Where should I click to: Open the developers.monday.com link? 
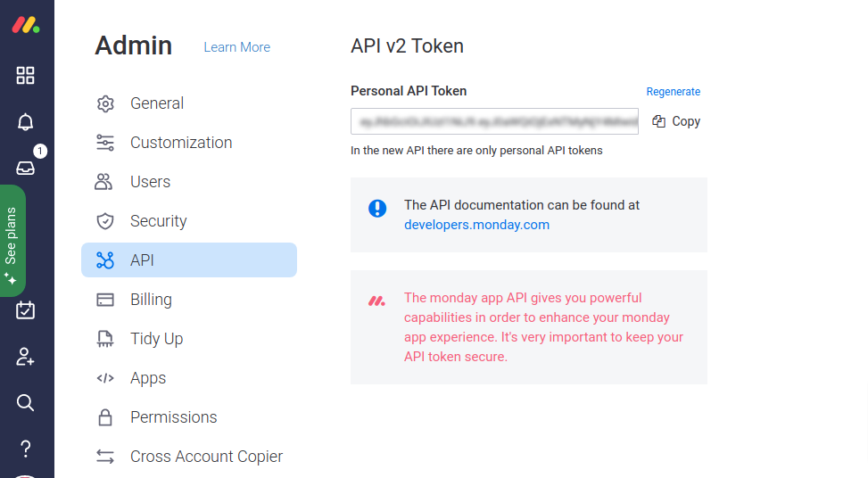pyautogui.click(x=476, y=225)
